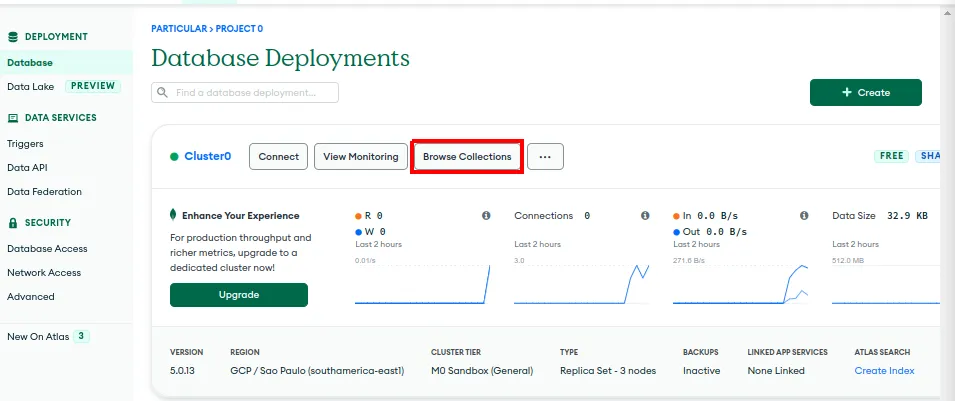The width and height of the screenshot is (955, 401).
Task: Open Database Access settings
Action: tap(47, 249)
